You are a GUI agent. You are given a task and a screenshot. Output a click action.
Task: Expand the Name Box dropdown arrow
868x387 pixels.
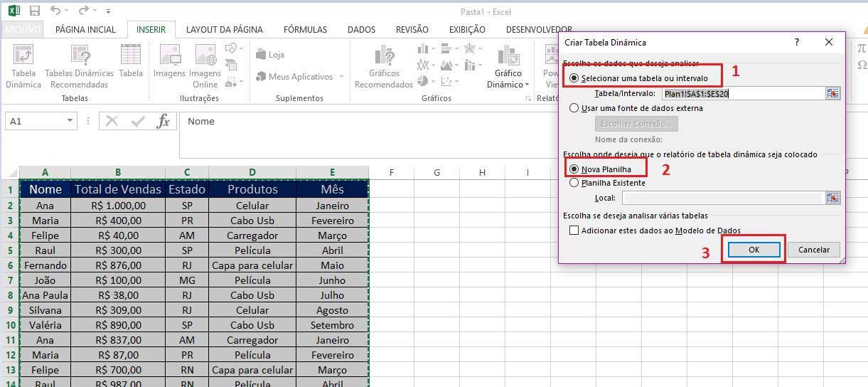coord(70,121)
